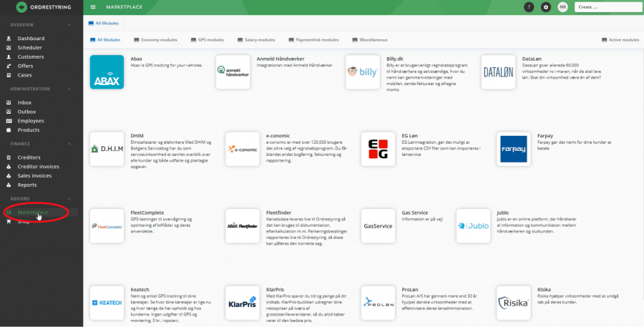Open the Farpay logo tile
The height and width of the screenshot is (327, 644).
[513, 149]
